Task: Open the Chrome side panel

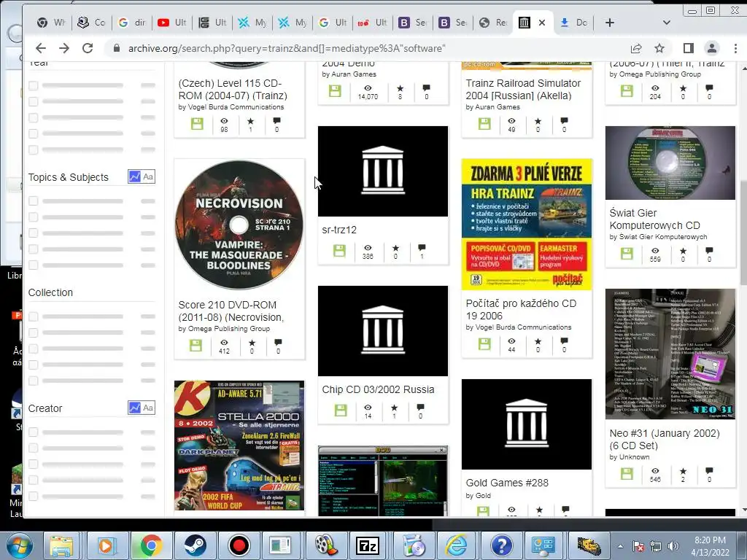Action: pyautogui.click(x=688, y=48)
